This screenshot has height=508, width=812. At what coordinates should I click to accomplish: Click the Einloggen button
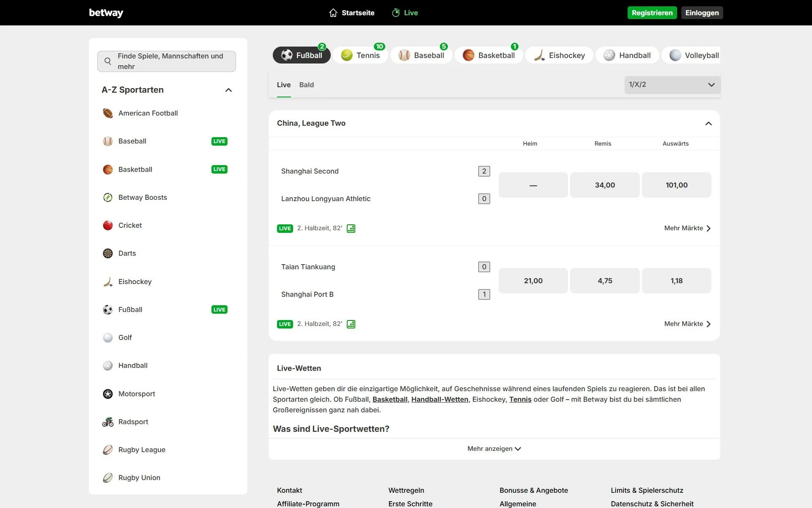pos(702,13)
